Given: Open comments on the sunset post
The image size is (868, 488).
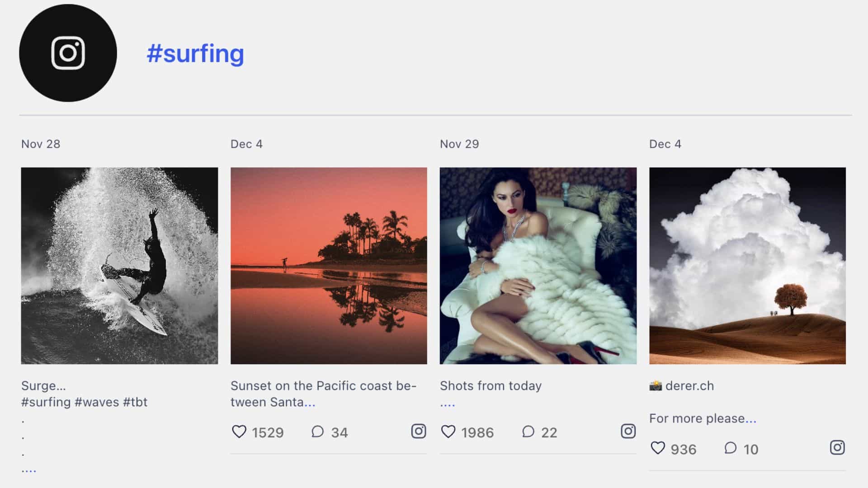Looking at the screenshot, I should [318, 432].
